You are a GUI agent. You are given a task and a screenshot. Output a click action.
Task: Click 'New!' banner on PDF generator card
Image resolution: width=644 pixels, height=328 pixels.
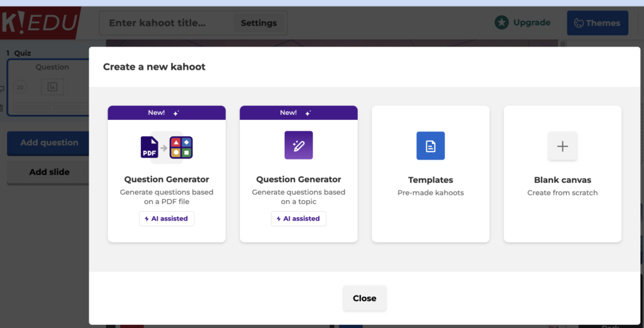[x=167, y=113]
